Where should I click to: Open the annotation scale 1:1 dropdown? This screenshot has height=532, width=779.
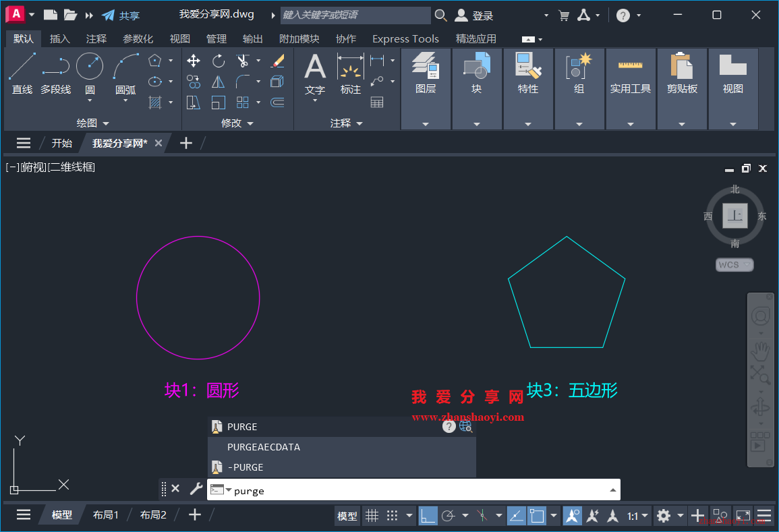[x=638, y=516]
